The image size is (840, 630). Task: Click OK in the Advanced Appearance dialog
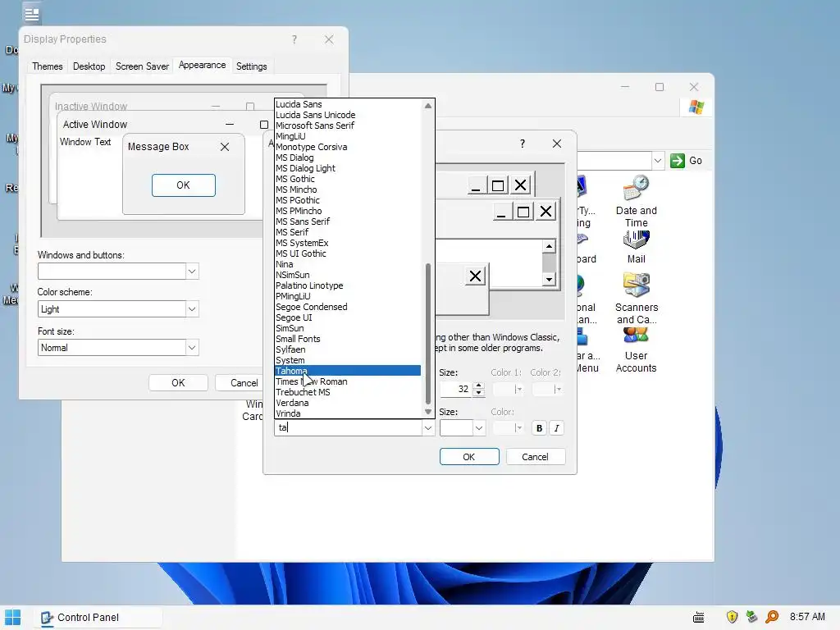(x=469, y=457)
